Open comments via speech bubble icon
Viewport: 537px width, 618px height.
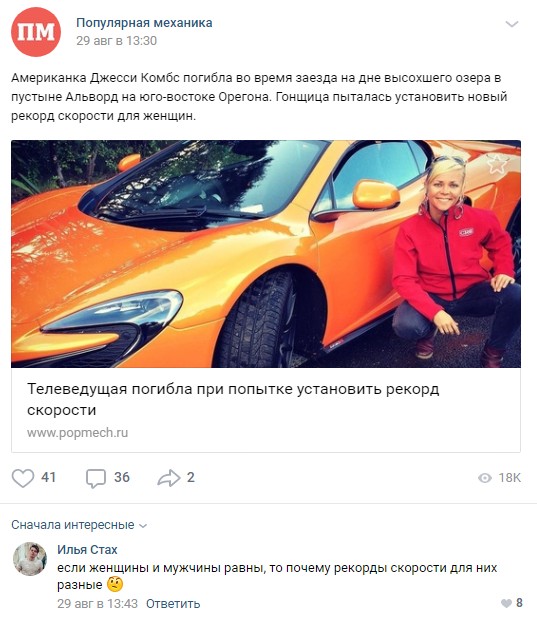coord(96,478)
